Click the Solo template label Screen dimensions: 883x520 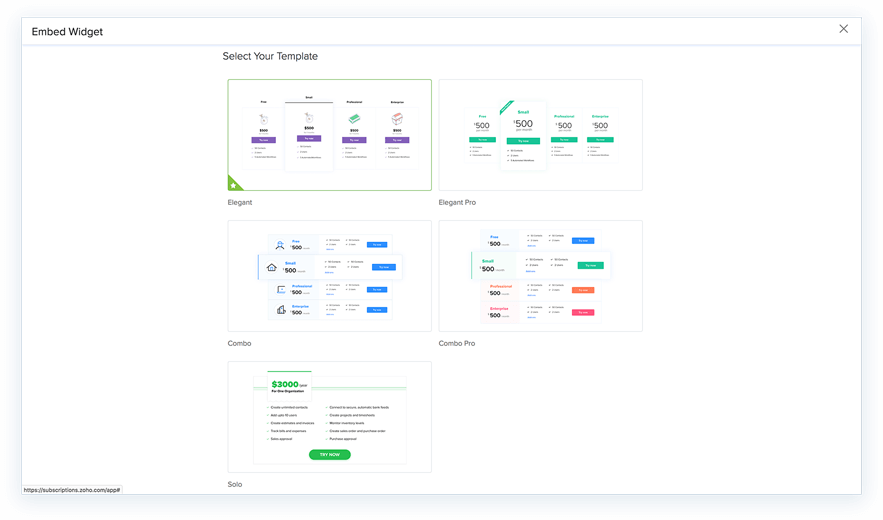[235, 484]
